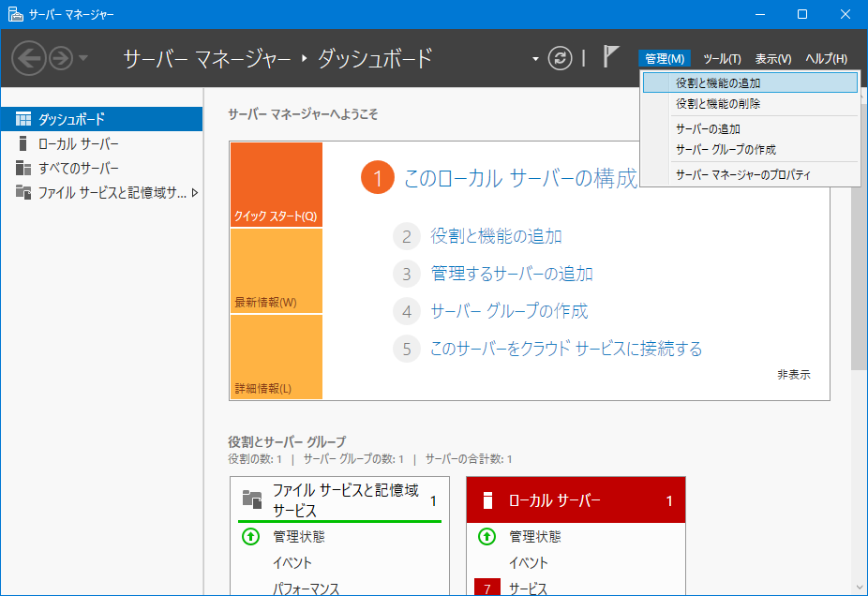Click the server icon in ローカル サーバー tile

487,500
